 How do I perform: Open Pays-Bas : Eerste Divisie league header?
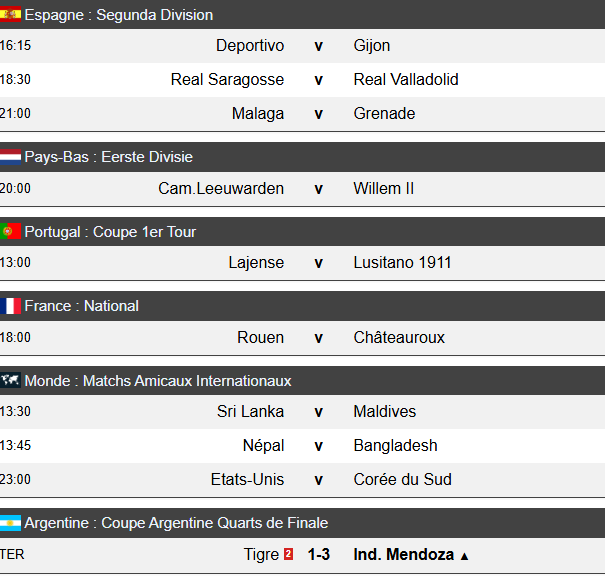[108, 157]
